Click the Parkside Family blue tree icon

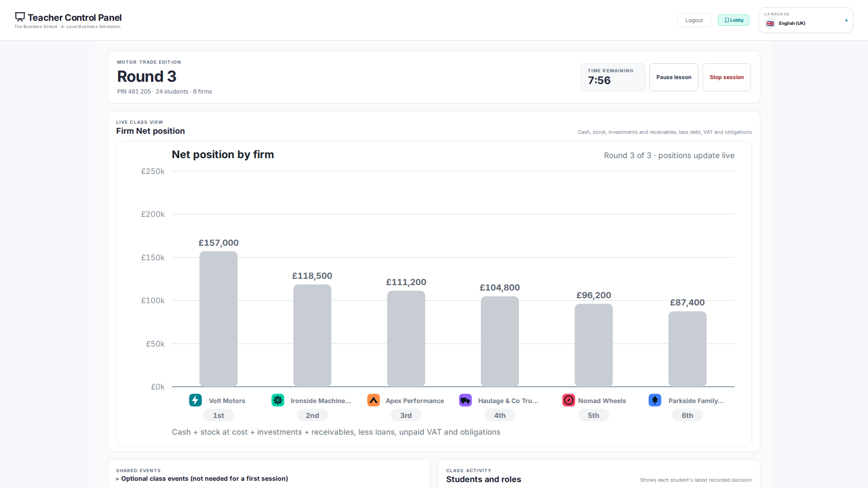tap(655, 400)
